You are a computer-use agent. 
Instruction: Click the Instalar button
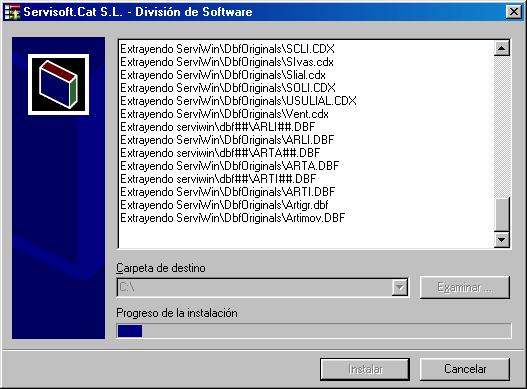tap(365, 369)
